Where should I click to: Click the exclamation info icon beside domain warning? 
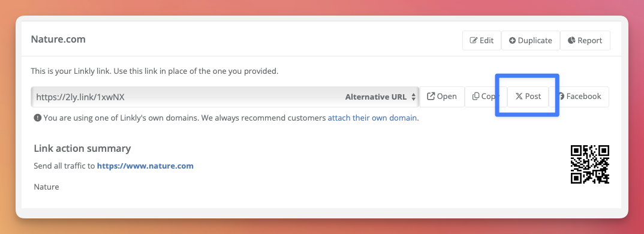[x=37, y=118]
